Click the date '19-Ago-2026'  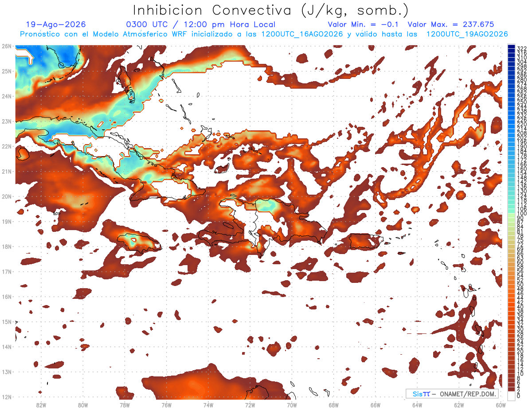point(56,24)
